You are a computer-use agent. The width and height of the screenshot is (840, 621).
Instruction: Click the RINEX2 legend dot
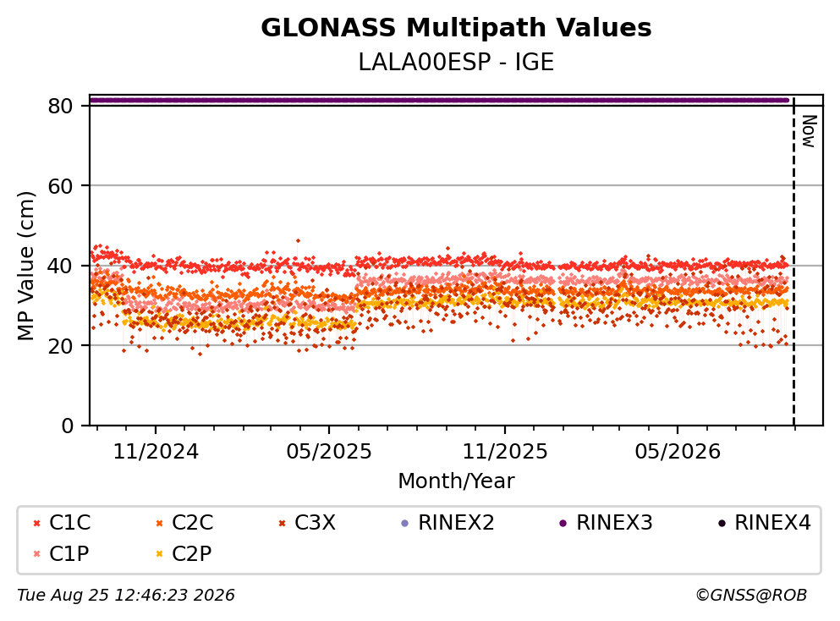click(x=405, y=524)
